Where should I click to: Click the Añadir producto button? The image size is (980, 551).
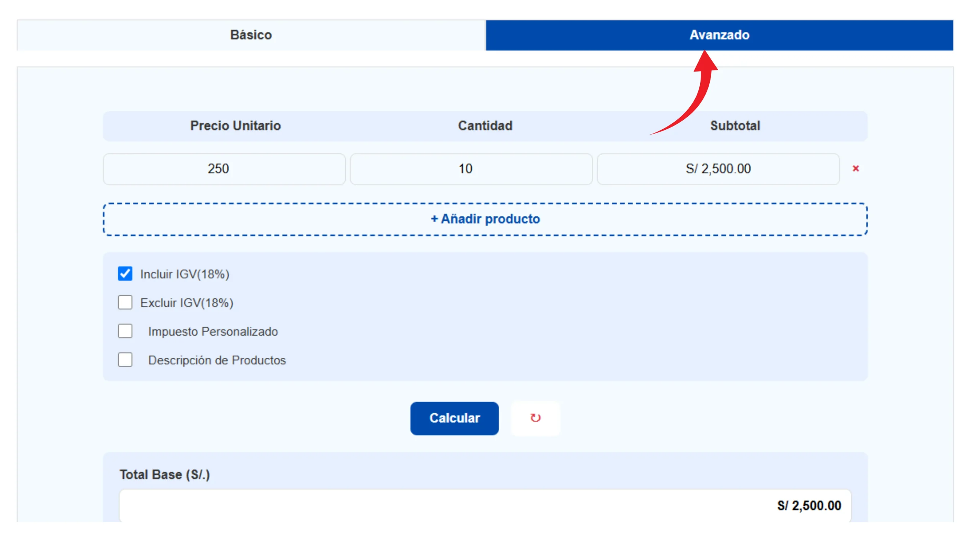click(x=485, y=219)
